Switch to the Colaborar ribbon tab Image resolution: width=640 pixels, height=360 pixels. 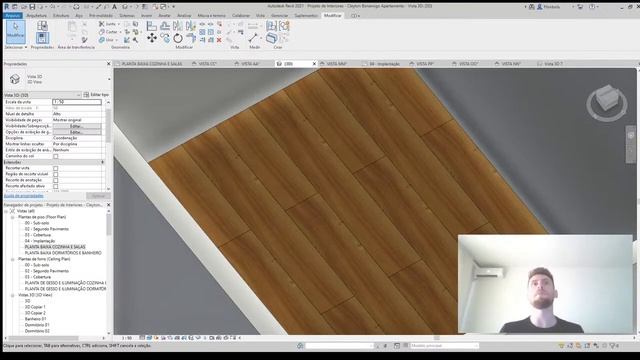click(241, 16)
